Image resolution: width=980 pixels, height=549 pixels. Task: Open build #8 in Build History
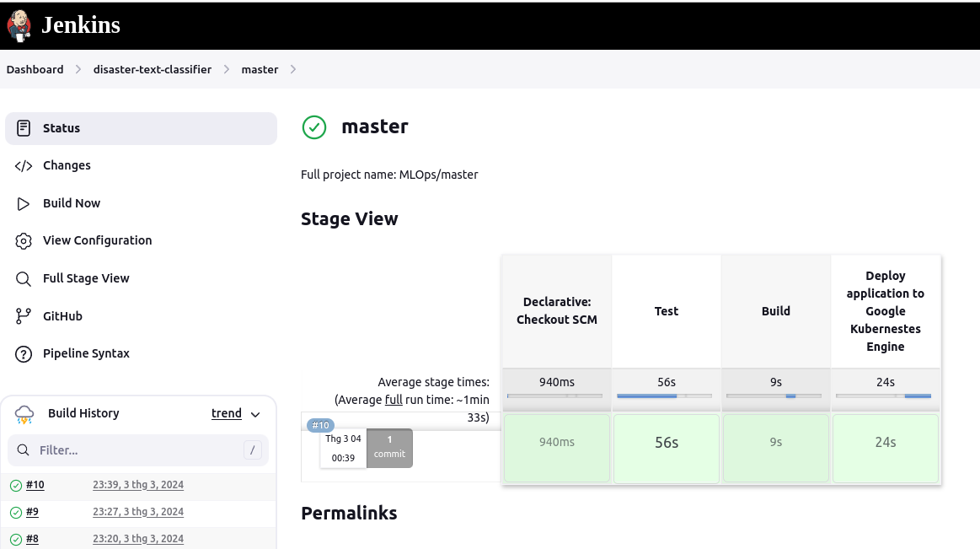point(32,538)
